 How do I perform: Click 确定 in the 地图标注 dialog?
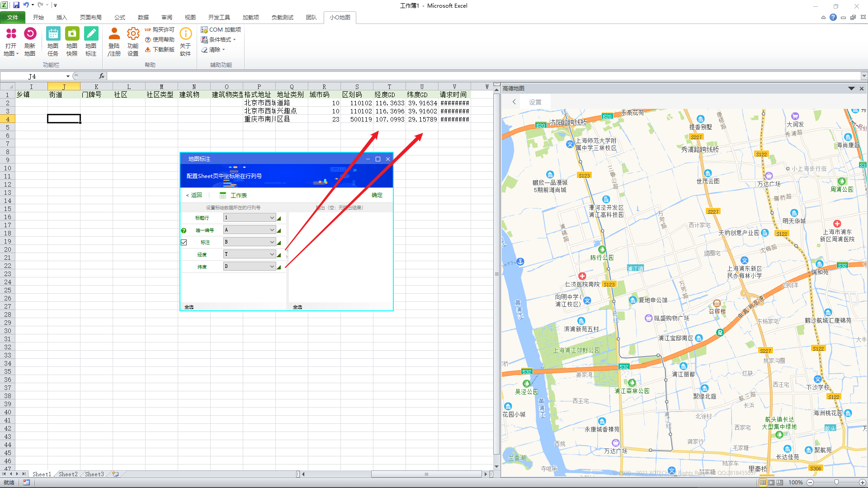point(377,195)
